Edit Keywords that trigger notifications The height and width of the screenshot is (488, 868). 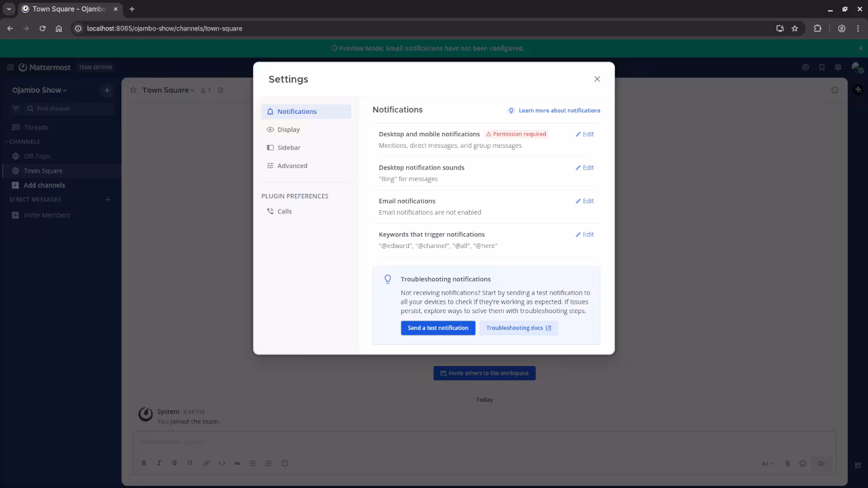click(585, 235)
